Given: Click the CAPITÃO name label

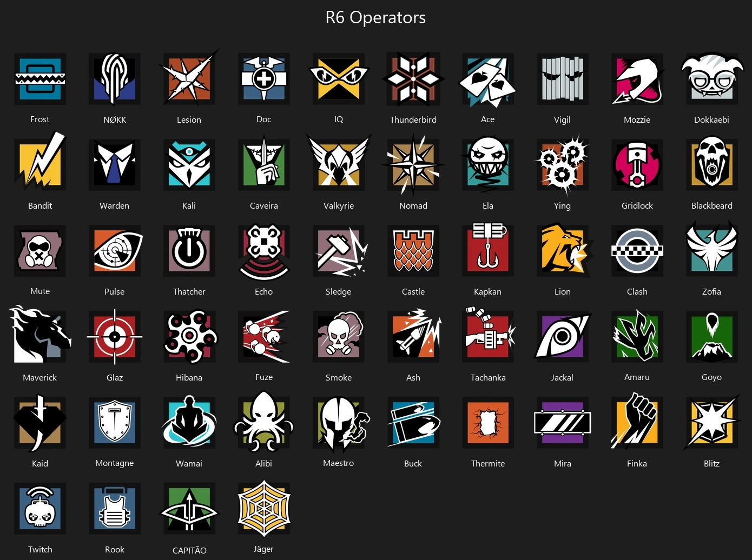Looking at the screenshot, I should (x=189, y=550).
